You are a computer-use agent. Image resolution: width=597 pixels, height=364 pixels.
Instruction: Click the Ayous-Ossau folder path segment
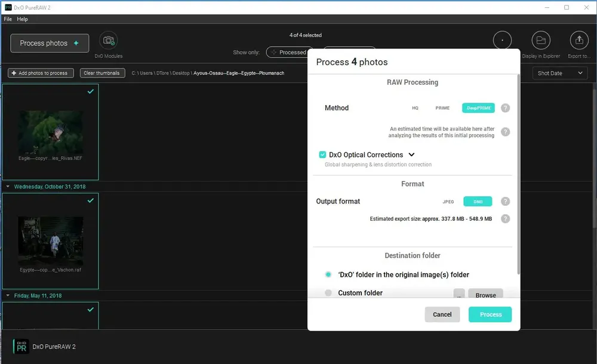coord(239,73)
